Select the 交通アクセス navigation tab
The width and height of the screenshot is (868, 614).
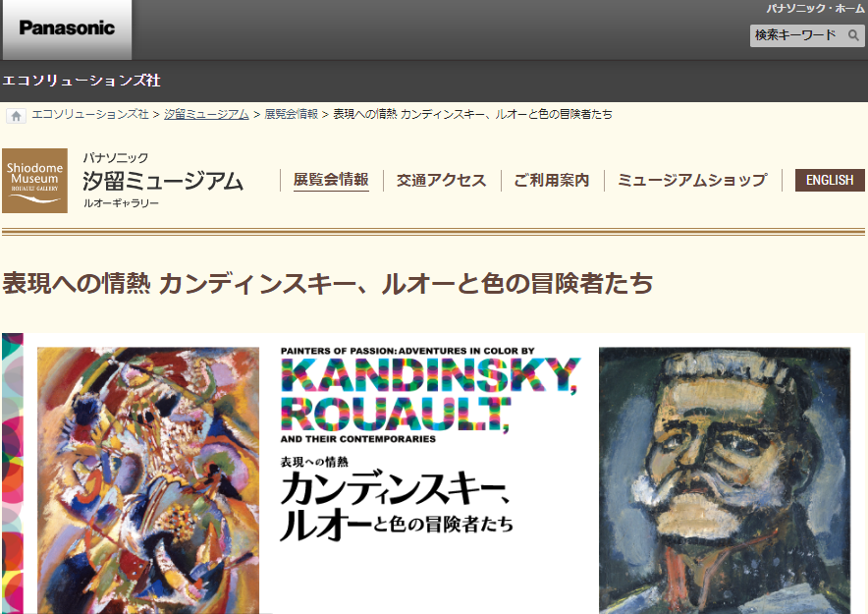[x=441, y=181]
